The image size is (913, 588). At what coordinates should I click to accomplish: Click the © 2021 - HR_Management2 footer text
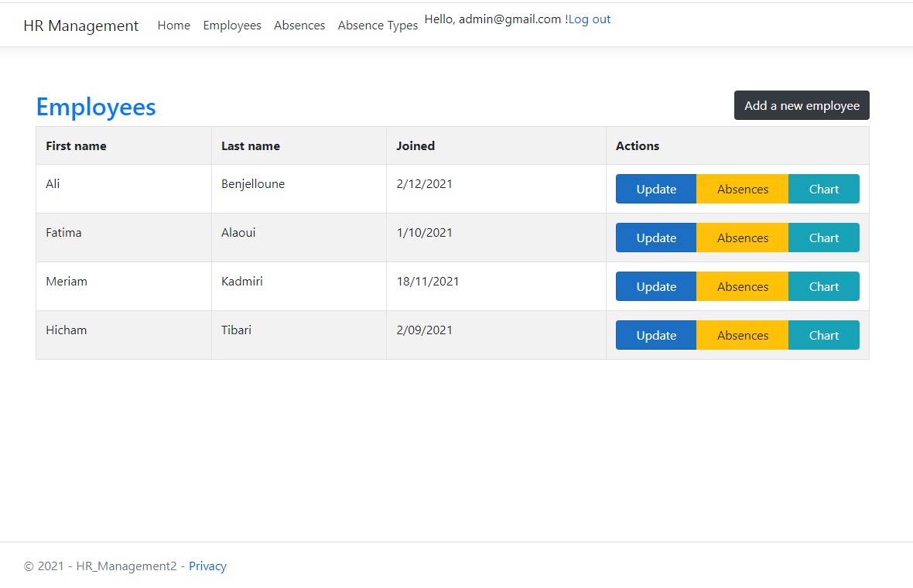coord(100,566)
